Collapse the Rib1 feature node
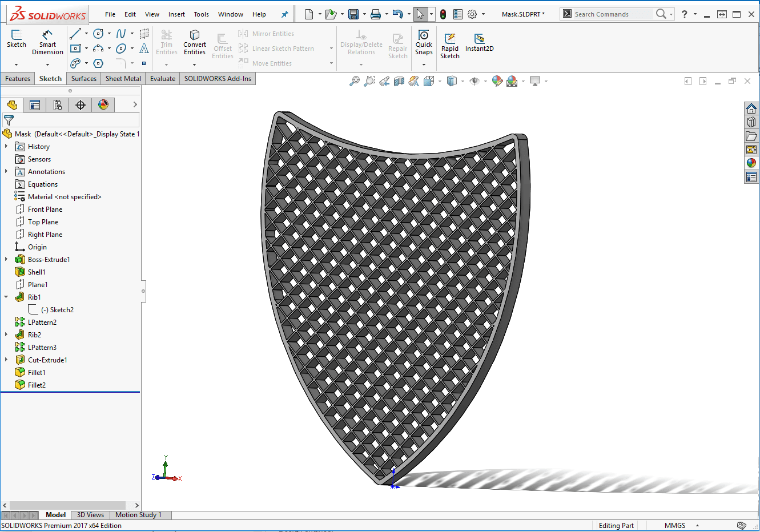 coord(6,297)
